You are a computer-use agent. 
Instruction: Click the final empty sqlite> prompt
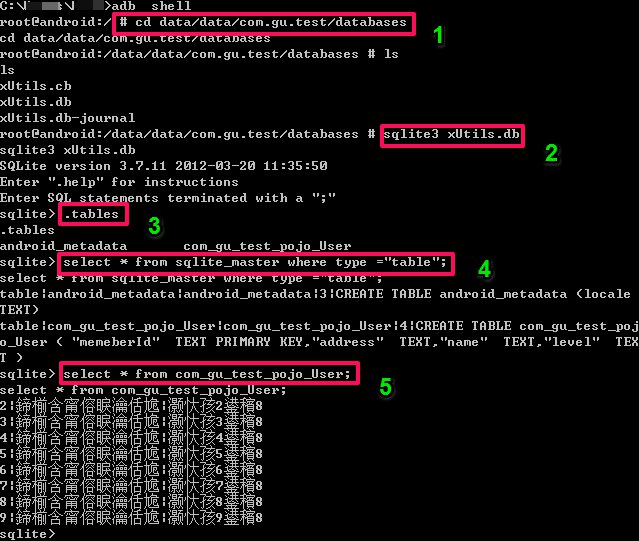[27, 534]
